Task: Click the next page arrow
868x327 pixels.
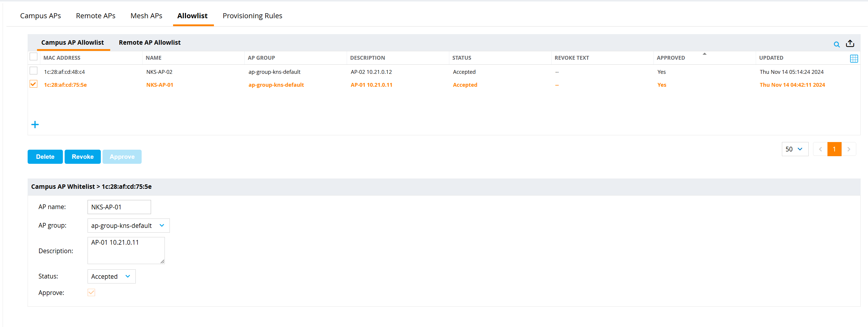Action: (x=849, y=149)
